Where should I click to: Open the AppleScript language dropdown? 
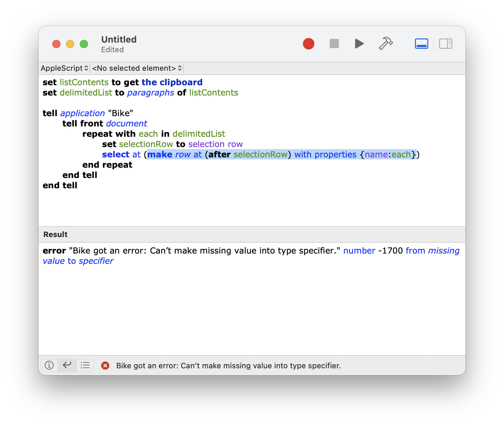64,68
